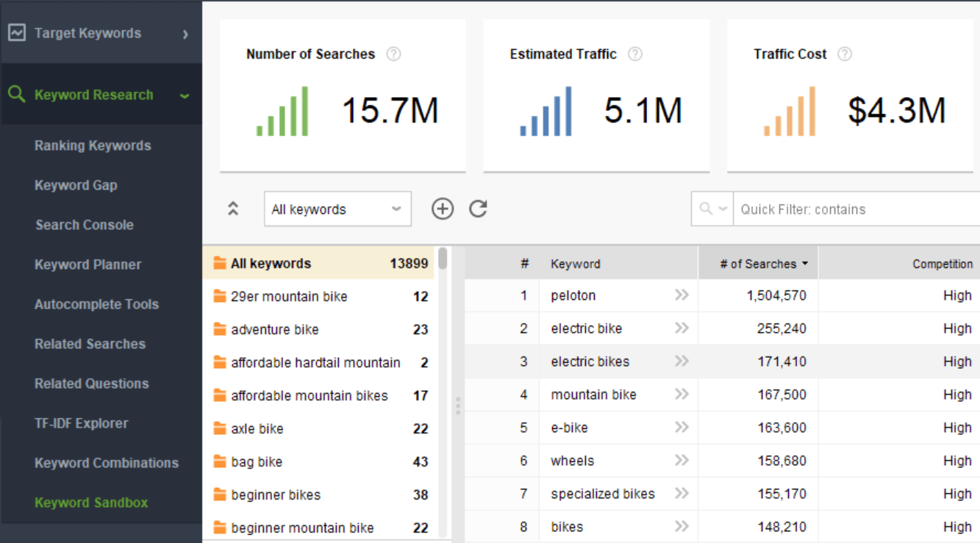
Task: Click double-arrow icon next to wheels
Action: point(682,460)
